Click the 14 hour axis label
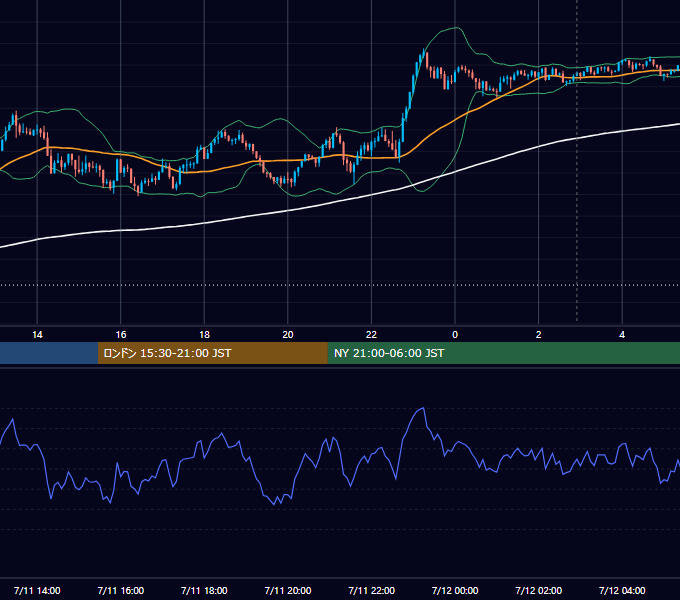 (x=37, y=335)
